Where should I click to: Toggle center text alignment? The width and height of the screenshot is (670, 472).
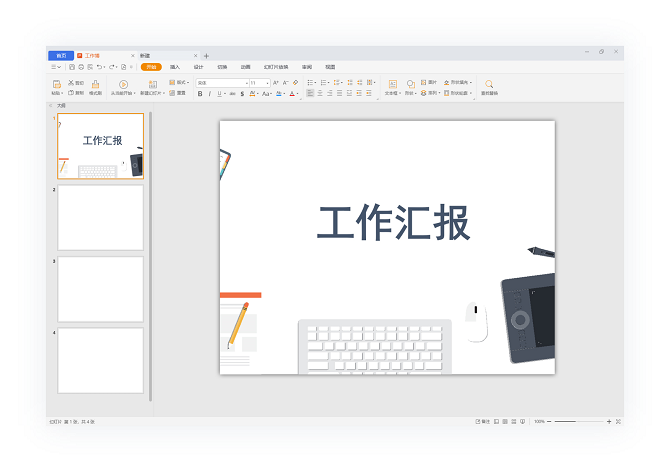coord(320,93)
